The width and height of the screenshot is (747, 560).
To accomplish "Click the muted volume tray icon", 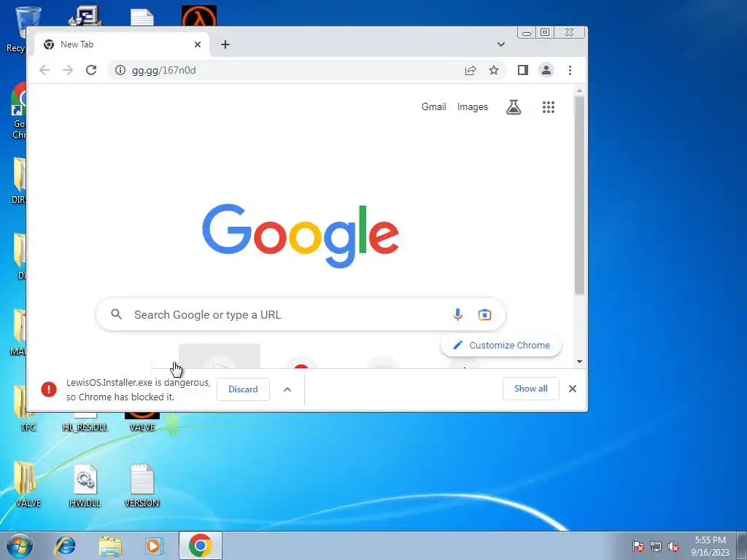I will 673,546.
